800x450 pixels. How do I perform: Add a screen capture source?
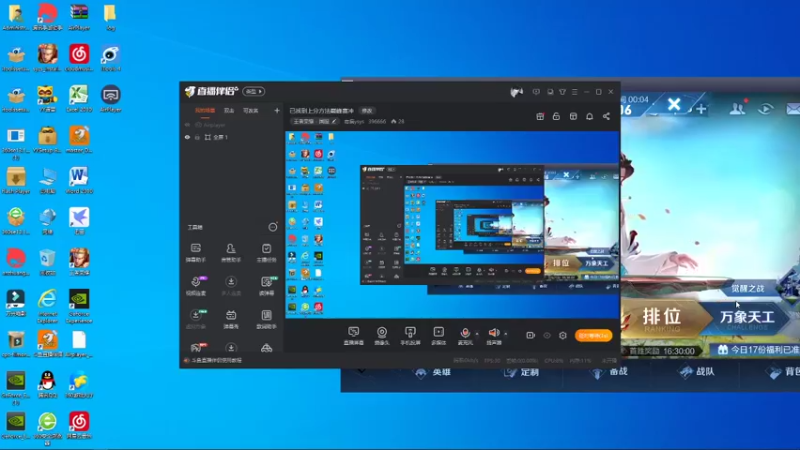click(354, 336)
